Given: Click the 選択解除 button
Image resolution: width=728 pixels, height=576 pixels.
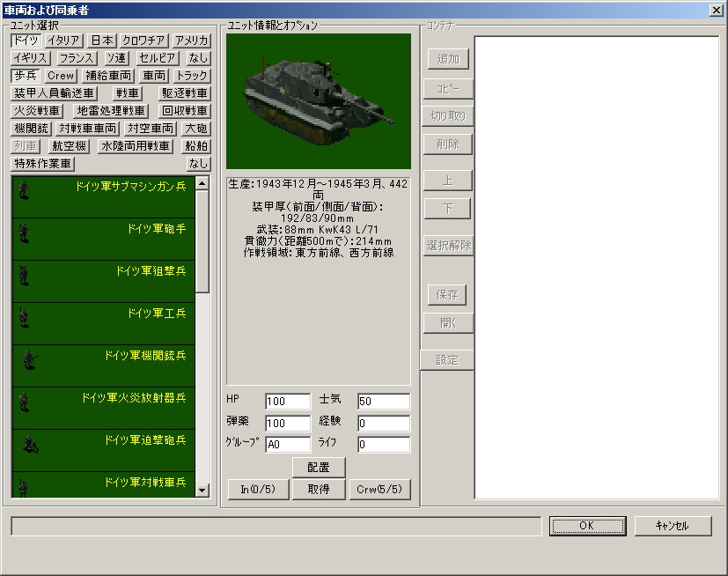Looking at the screenshot, I should point(448,245).
